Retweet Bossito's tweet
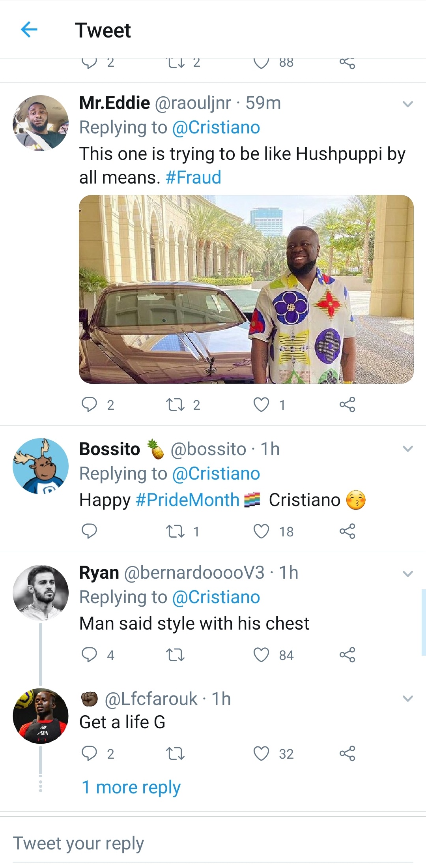426x868 pixels. 175,531
